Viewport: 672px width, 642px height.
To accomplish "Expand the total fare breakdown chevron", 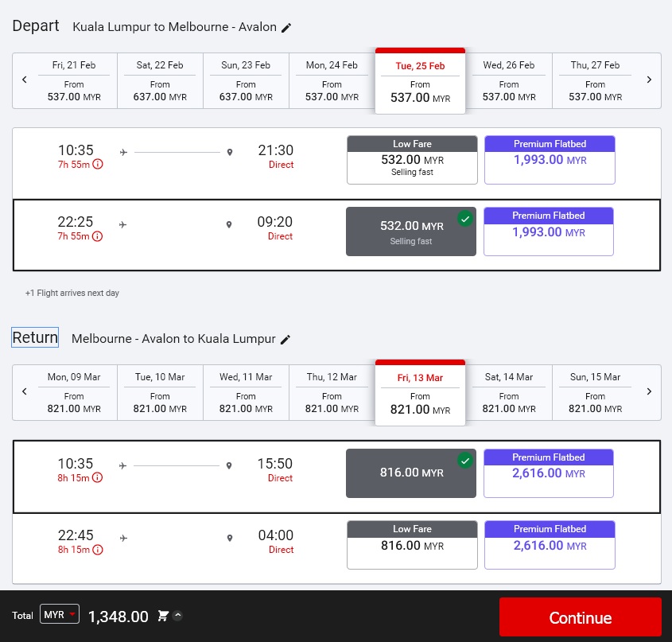I will 177,616.
